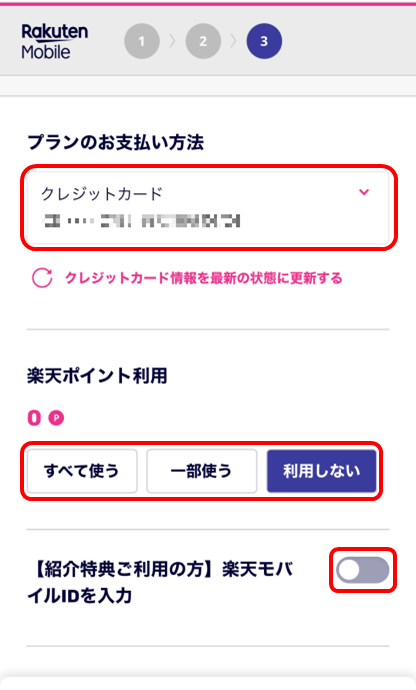Image resolution: width=416 pixels, height=690 pixels.
Task: Click chevron between steps 1 and 2
Action: pyautogui.click(x=173, y=41)
